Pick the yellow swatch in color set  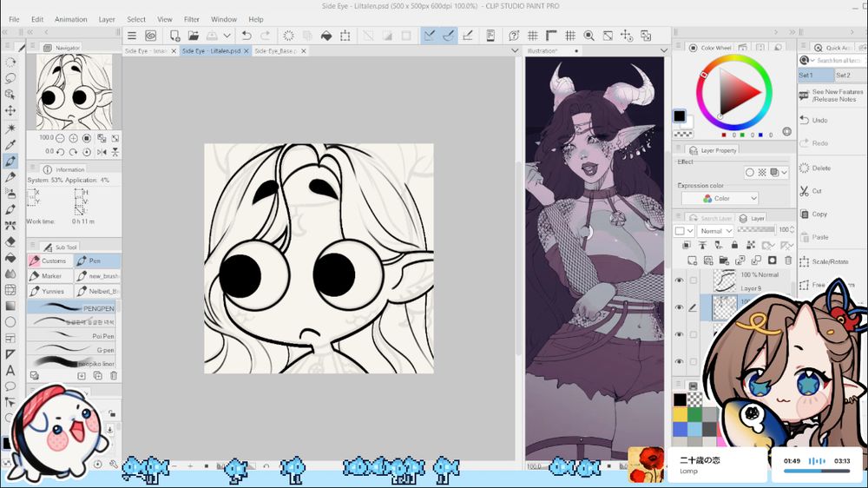pyautogui.click(x=681, y=414)
